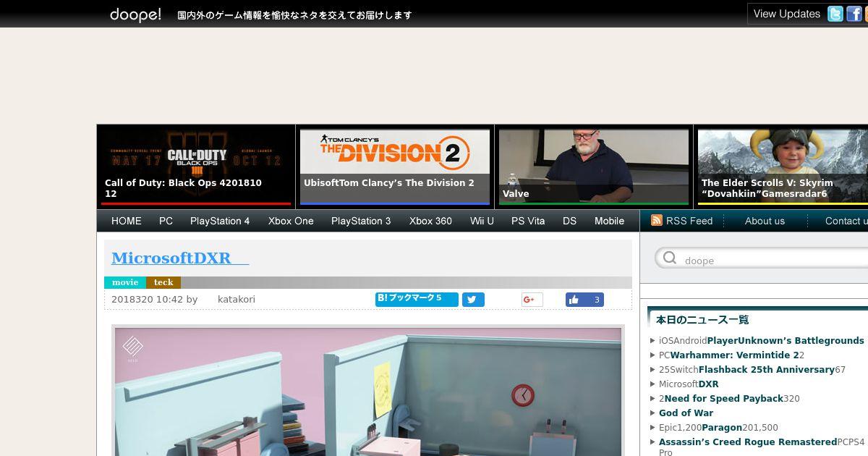Click author name katakori

[237, 299]
